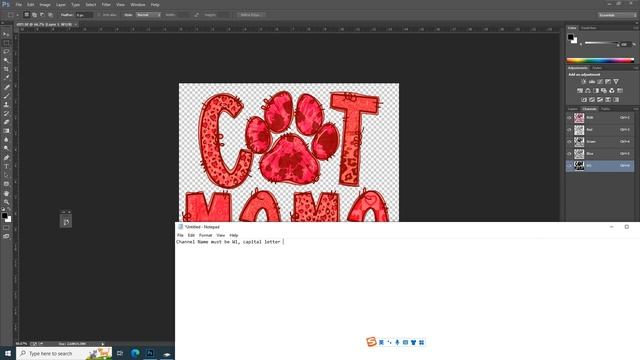Open the Windows Start menu
The width and height of the screenshot is (640, 360).
8,353
